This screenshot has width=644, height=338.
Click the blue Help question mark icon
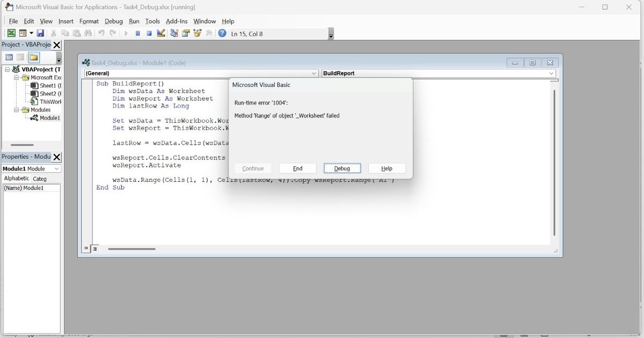(222, 33)
